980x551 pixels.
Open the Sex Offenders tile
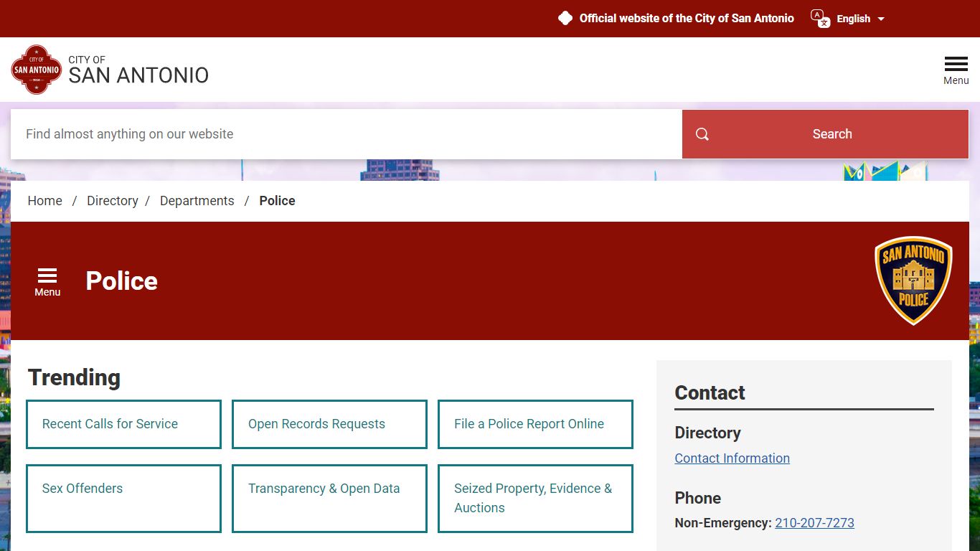[123, 499]
